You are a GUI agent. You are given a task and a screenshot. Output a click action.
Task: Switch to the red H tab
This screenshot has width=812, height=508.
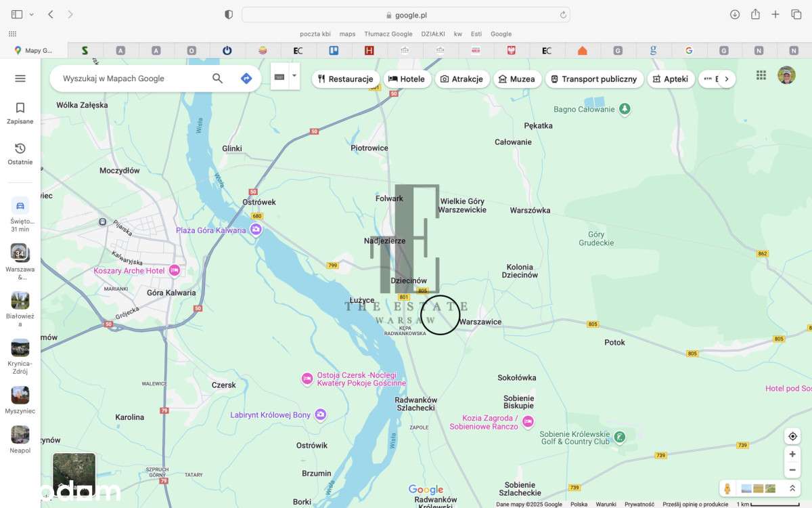point(369,50)
